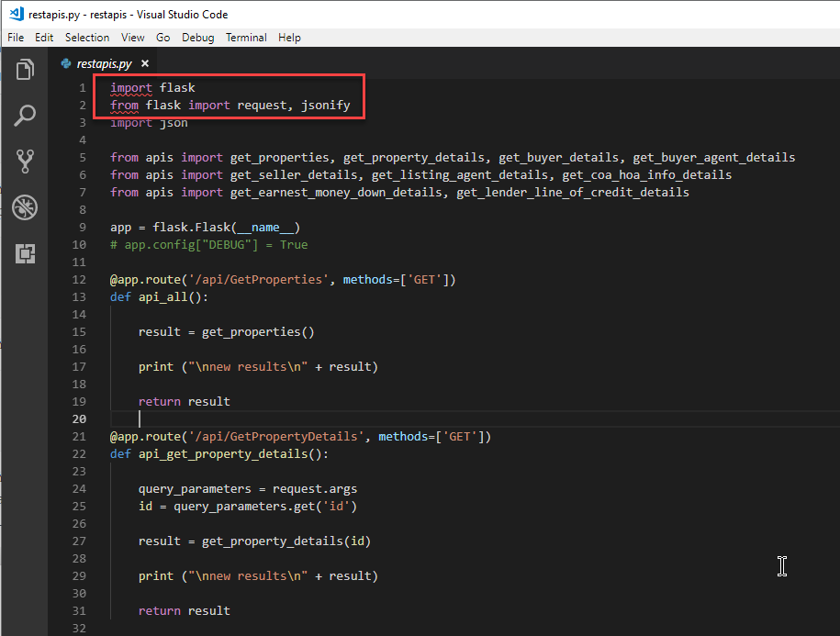The height and width of the screenshot is (636, 840).
Task: Click line number 31 in the gutter
Action: (79, 611)
